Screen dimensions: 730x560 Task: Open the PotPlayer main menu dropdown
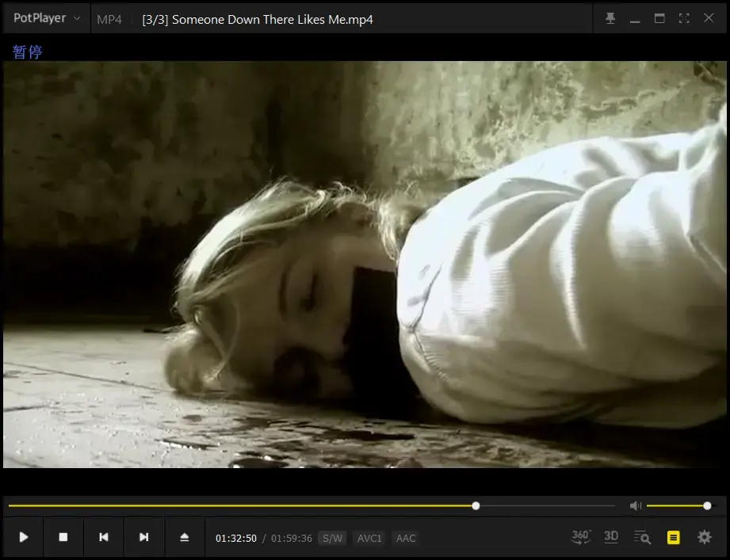click(47, 18)
